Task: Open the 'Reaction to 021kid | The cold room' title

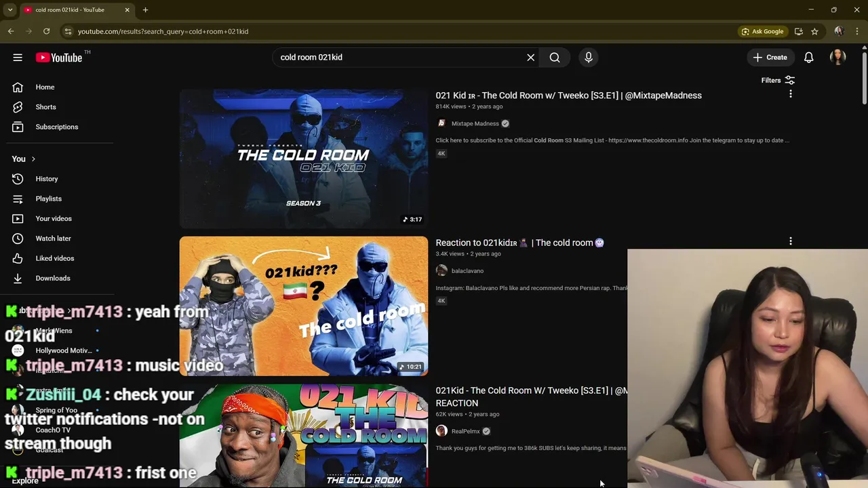Action: pyautogui.click(x=519, y=243)
